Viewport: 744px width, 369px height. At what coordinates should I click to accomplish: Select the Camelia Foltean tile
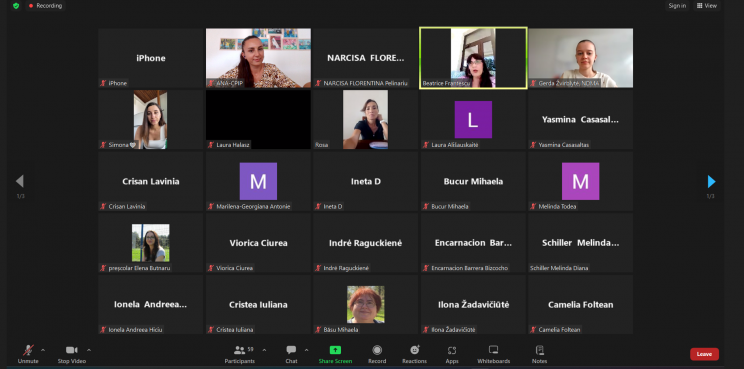pyautogui.click(x=580, y=304)
